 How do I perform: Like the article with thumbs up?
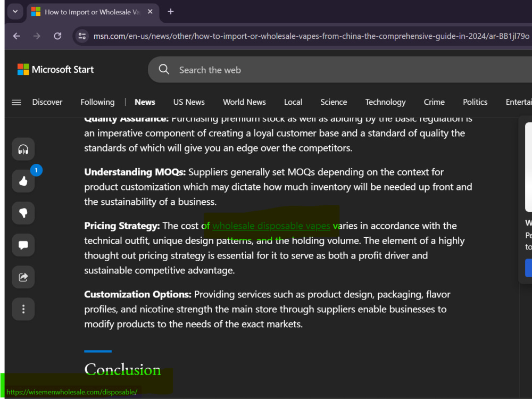tap(23, 181)
